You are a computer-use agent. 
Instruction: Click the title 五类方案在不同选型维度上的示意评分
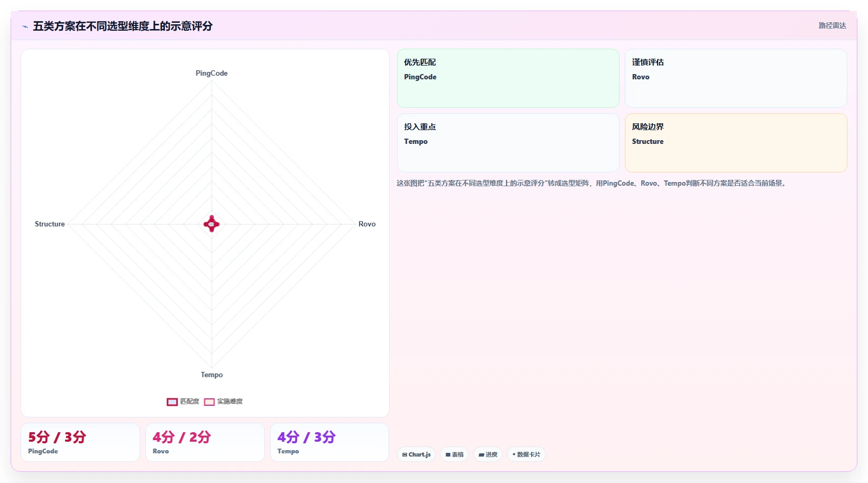(123, 26)
